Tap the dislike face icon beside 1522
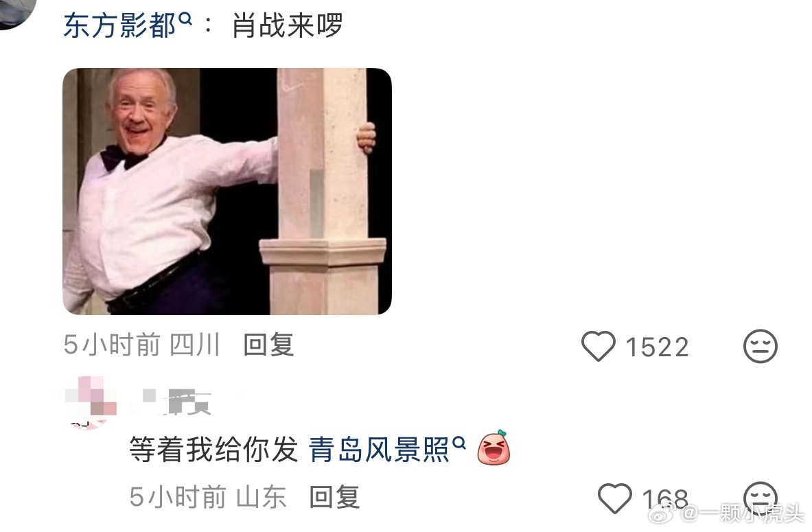The image size is (812, 532). [x=761, y=346]
